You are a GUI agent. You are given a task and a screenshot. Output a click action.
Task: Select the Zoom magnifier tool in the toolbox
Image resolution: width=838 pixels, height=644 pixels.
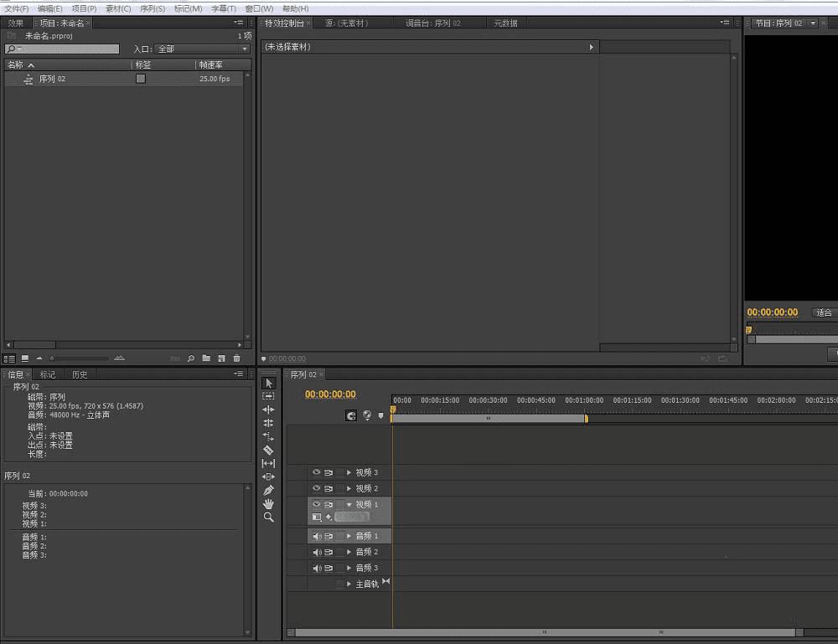coord(268,518)
